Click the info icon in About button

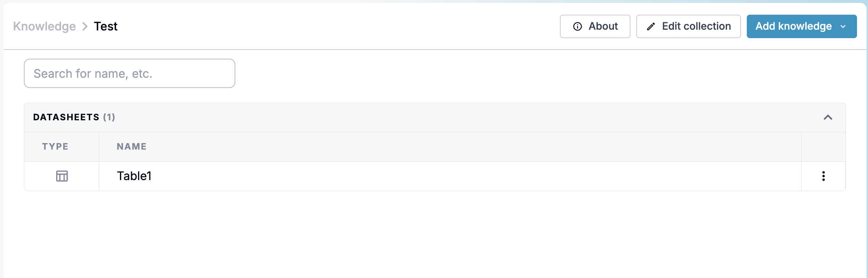coord(578,26)
